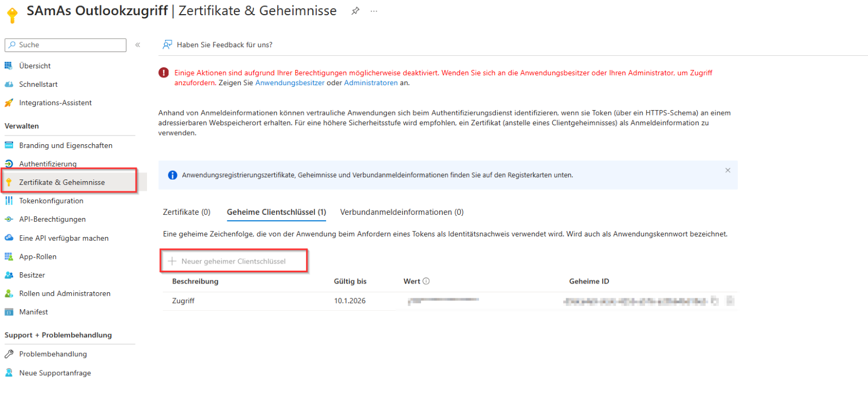The height and width of the screenshot is (404, 868).
Task: Open the Manifest icon in sidebar
Action: point(9,312)
